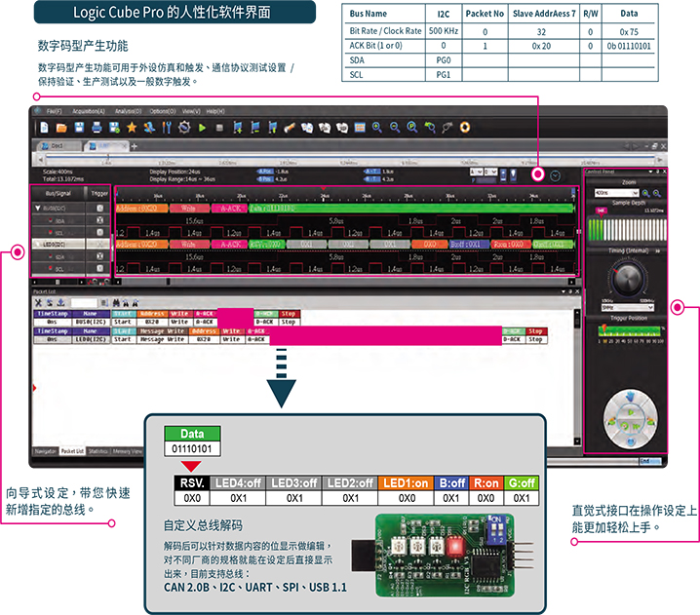This screenshot has width=700, height=615.
Task: Click the wrench and screwdriver tools icon
Action: coord(167,128)
